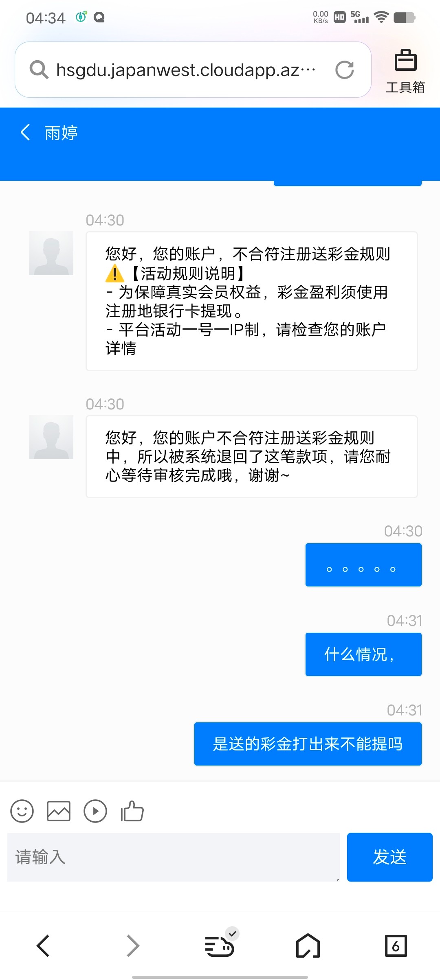This screenshot has height=980, width=440.
Task: Open the tab switcher showing 6
Action: 396,945
